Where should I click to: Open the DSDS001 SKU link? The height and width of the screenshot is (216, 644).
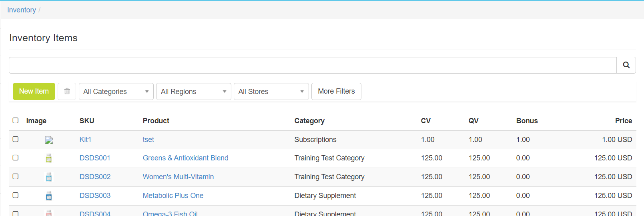tap(95, 158)
